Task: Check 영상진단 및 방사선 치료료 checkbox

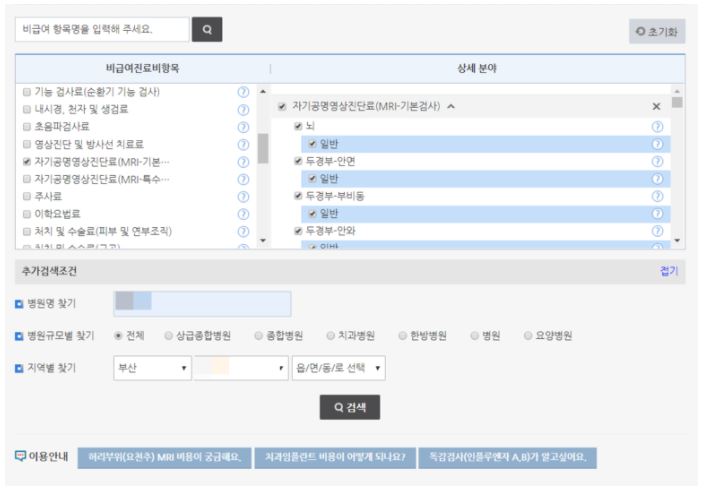Action: [27, 145]
